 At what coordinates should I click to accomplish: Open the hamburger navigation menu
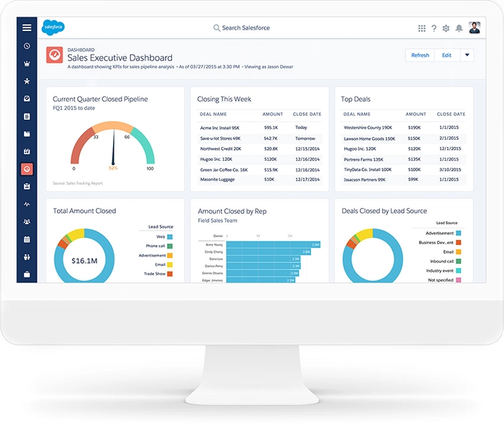pos(27,27)
